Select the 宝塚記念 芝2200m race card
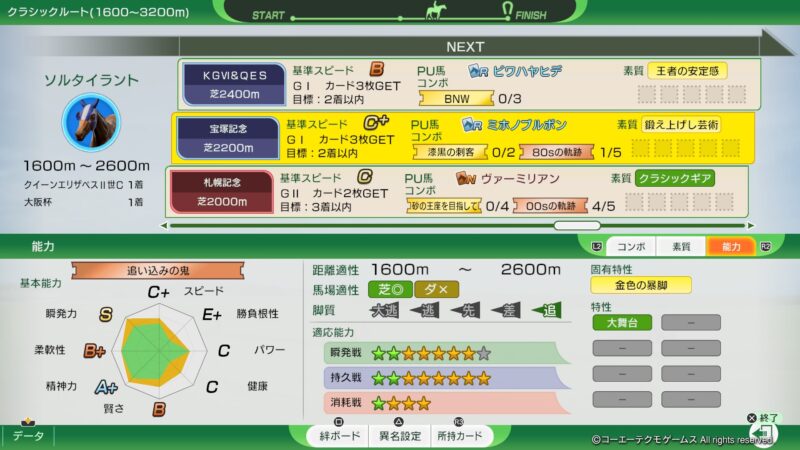Screen dimensions: 800x450 tap(228, 138)
